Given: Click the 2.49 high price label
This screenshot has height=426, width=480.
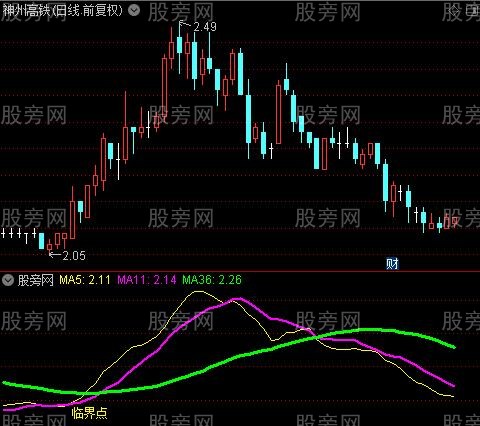Looking at the screenshot, I should [205, 27].
